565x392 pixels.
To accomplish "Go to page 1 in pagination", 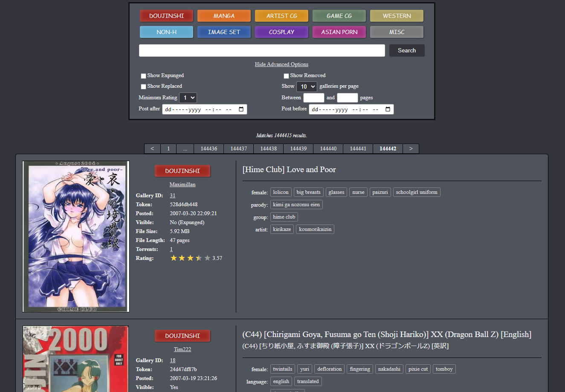I will [168, 149].
